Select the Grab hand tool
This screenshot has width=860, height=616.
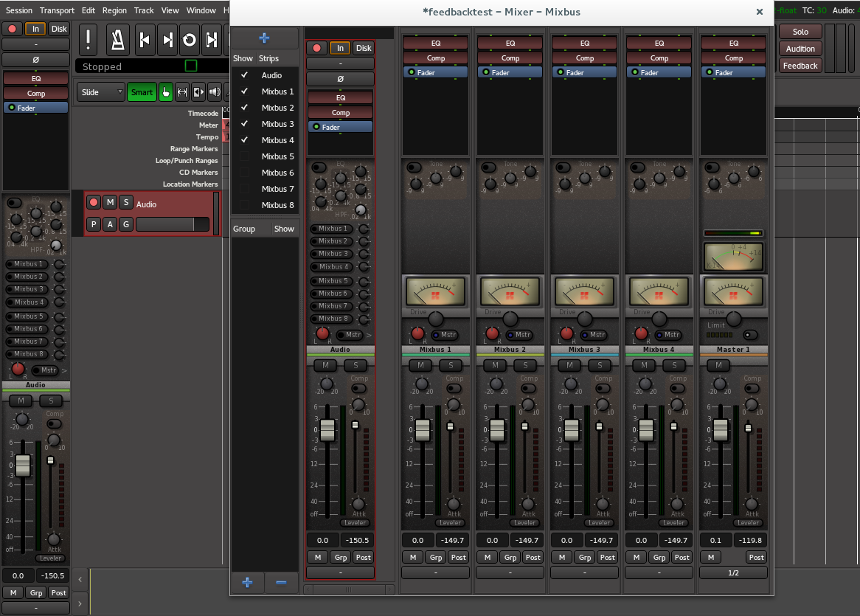pos(165,92)
